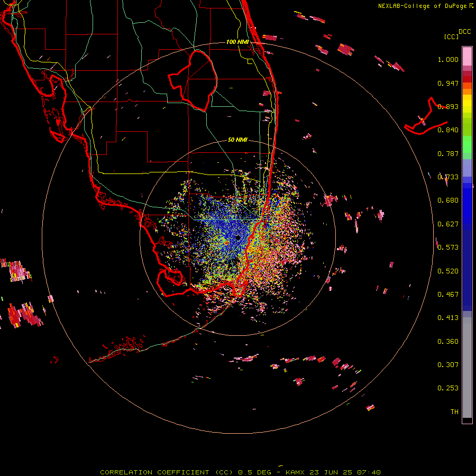Viewport: 476px width, 476px height.
Task: Click the 0.307 scale value
Action: point(448,365)
